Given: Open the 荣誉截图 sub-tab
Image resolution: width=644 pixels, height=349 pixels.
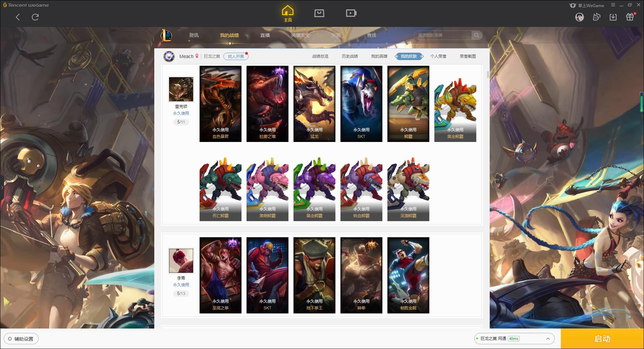Looking at the screenshot, I should click(468, 56).
